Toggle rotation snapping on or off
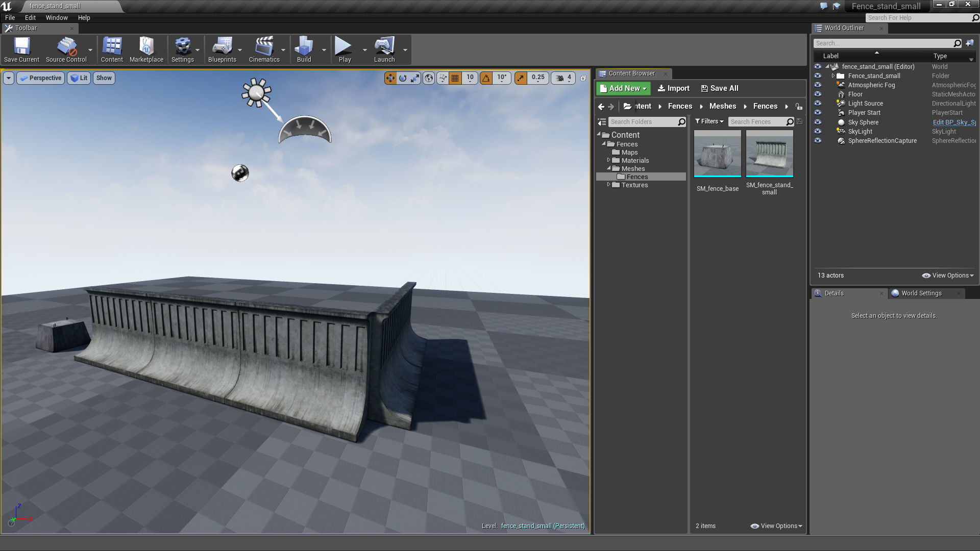Image resolution: width=980 pixels, height=551 pixels. tap(486, 78)
